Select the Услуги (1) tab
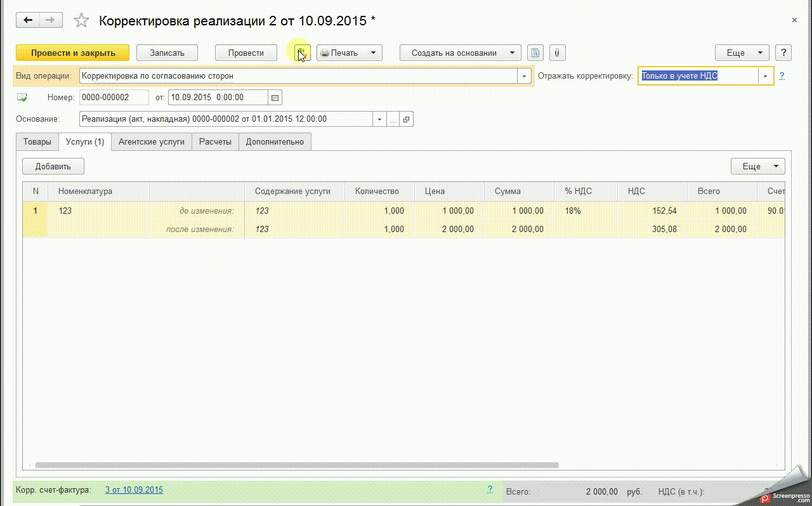This screenshot has width=812, height=506. tap(85, 142)
